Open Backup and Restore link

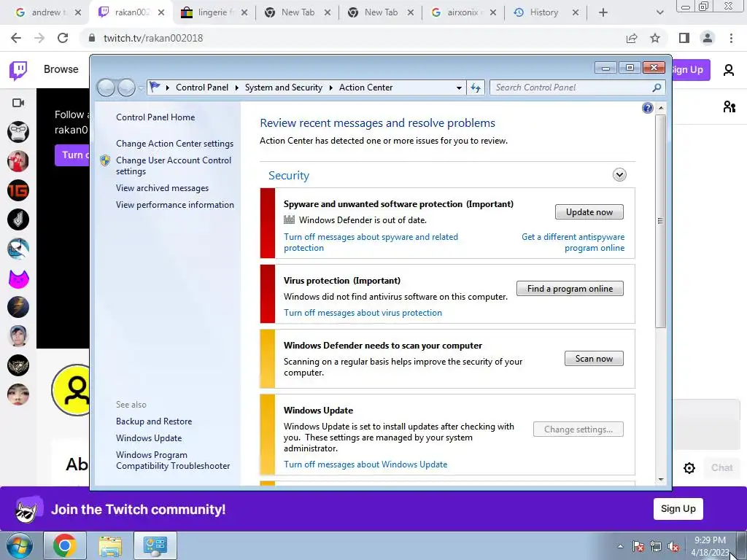click(x=154, y=421)
